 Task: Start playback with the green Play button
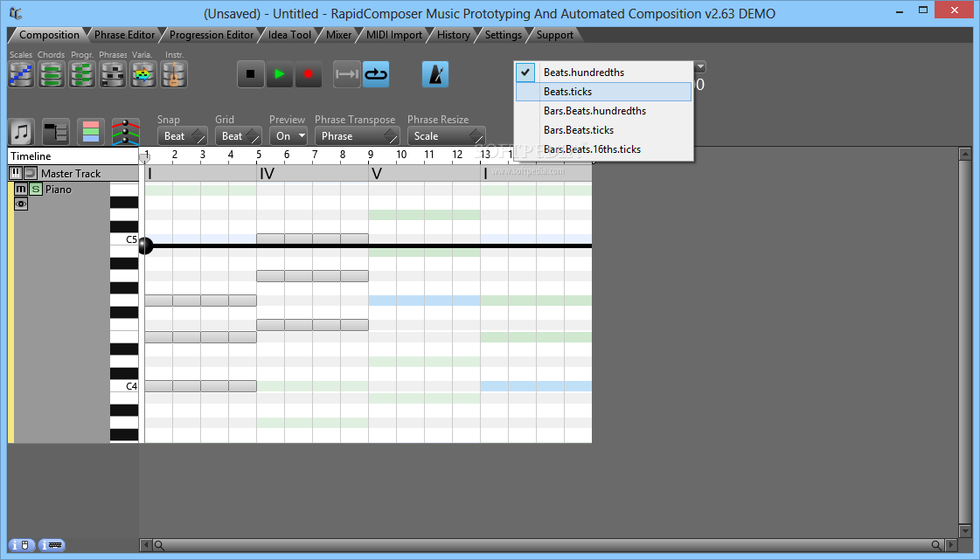pos(280,74)
